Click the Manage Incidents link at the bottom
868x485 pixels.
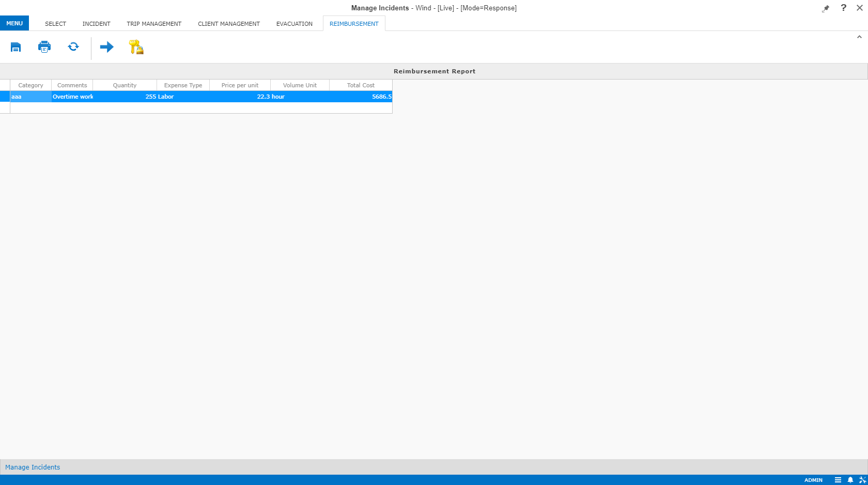point(33,467)
